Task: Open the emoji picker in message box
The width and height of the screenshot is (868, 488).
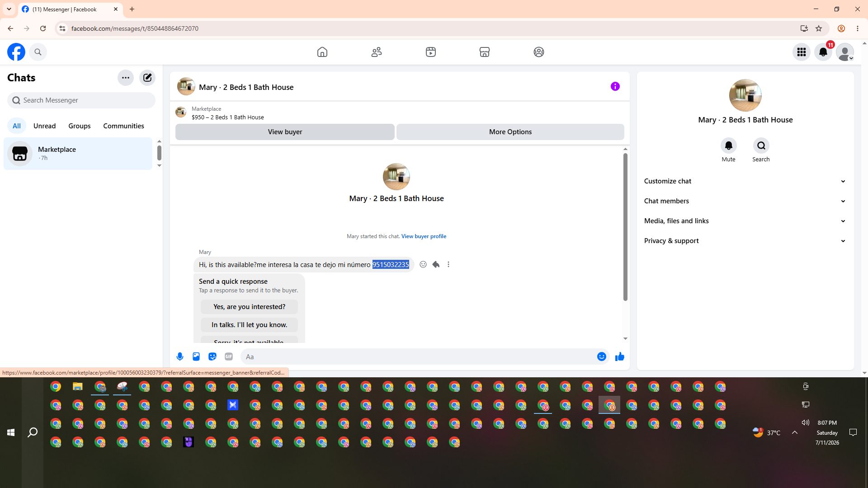Action: click(602, 357)
